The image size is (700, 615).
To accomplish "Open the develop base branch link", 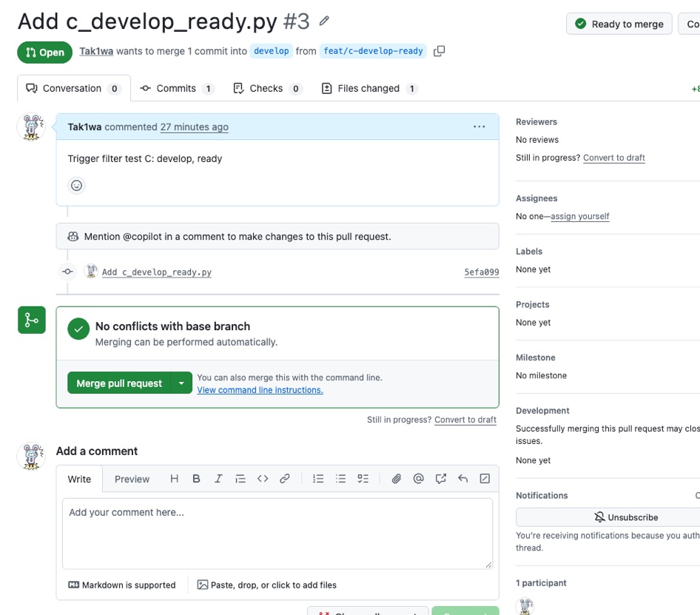I will 272,51.
